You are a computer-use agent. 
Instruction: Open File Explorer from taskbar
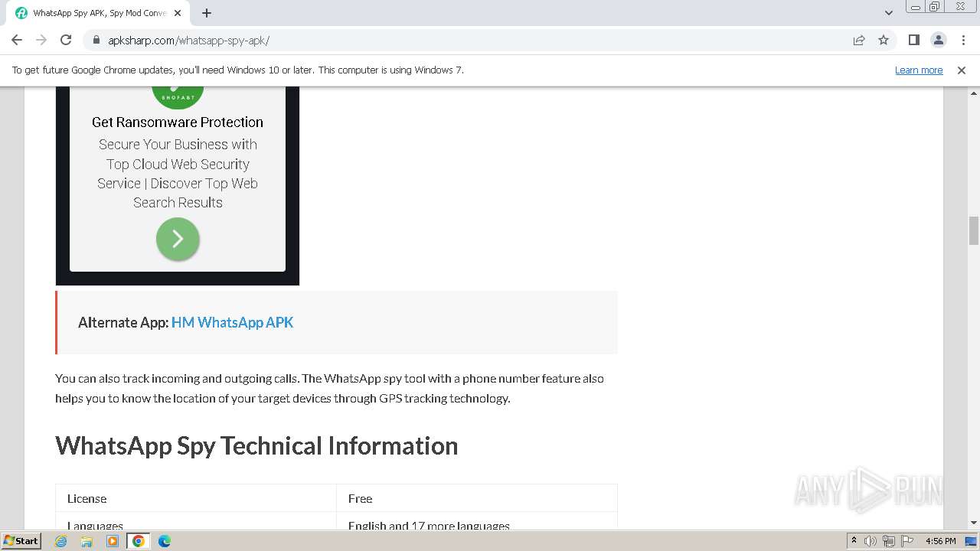pyautogui.click(x=87, y=541)
